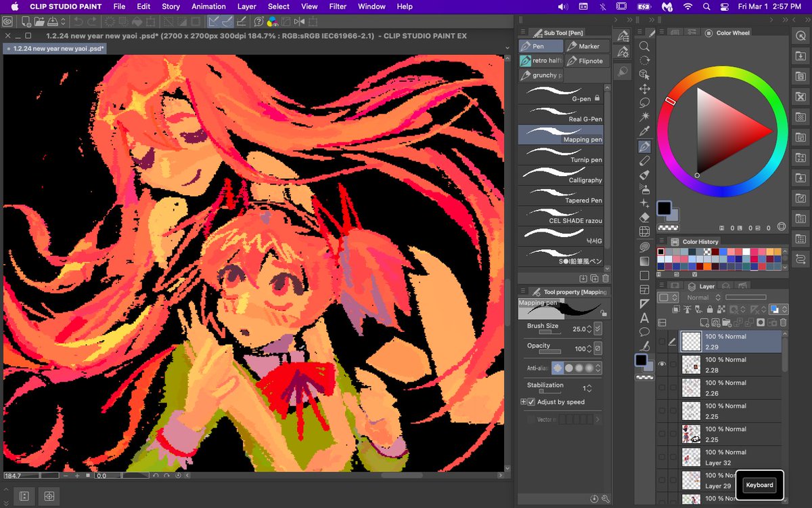Screen dimensions: 812x508
Task: Select the G-pen brush
Action: tap(561, 94)
